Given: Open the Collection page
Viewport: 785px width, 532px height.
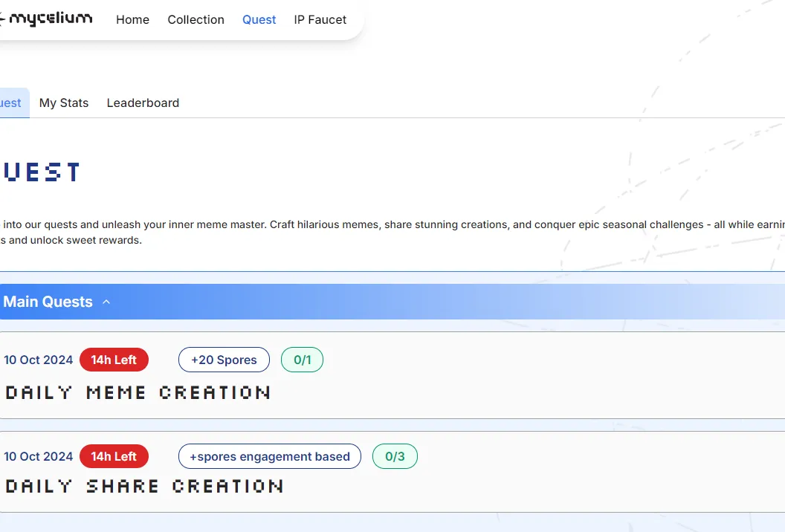Looking at the screenshot, I should point(196,20).
